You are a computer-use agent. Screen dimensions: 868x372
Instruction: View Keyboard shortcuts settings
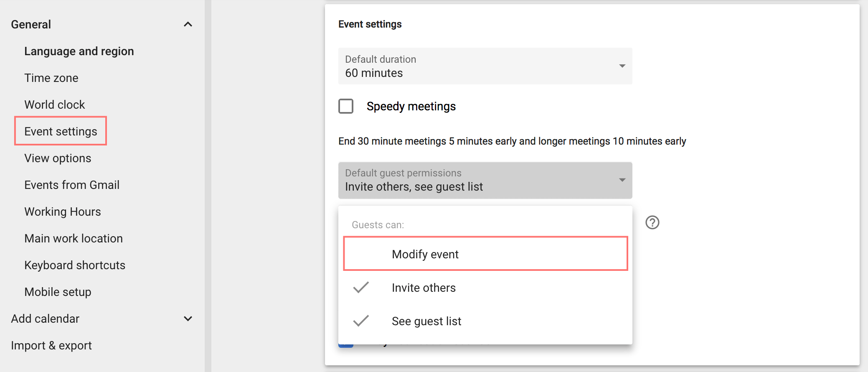point(75,265)
